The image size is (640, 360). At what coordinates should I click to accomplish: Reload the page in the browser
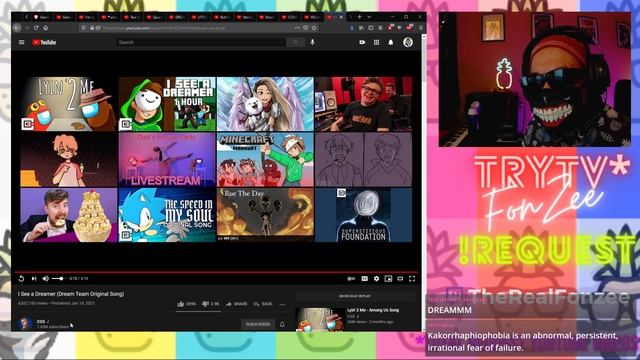coord(36,28)
